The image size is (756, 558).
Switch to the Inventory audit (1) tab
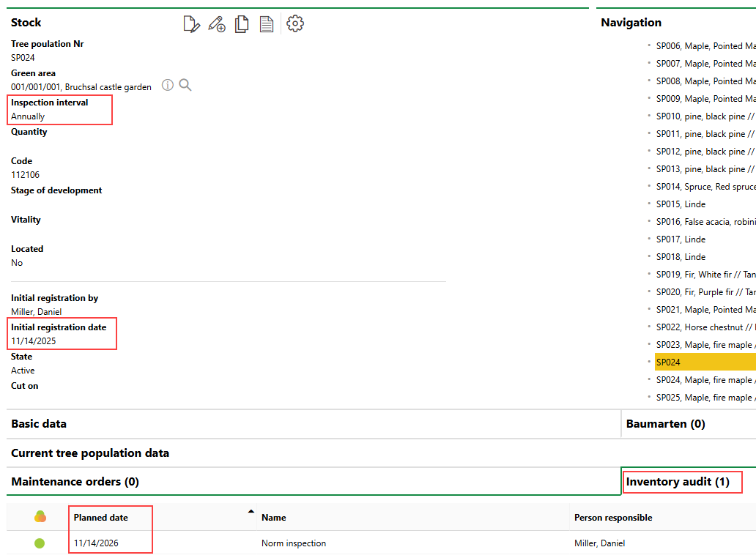(678, 482)
